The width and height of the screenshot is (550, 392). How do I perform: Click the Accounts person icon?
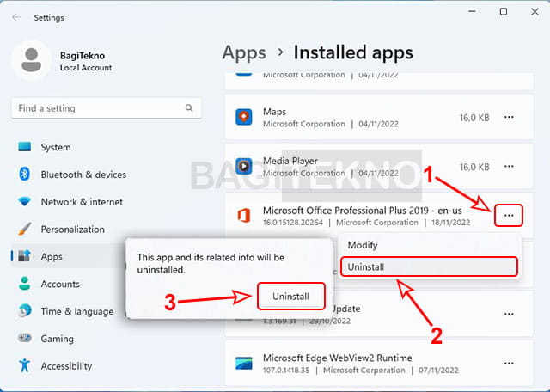pos(25,284)
